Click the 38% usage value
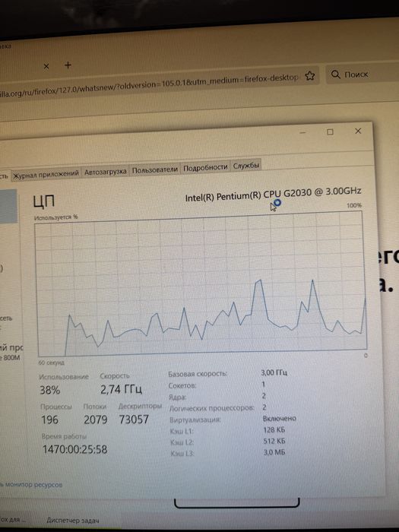The width and height of the screenshot is (399, 532). 50,390
